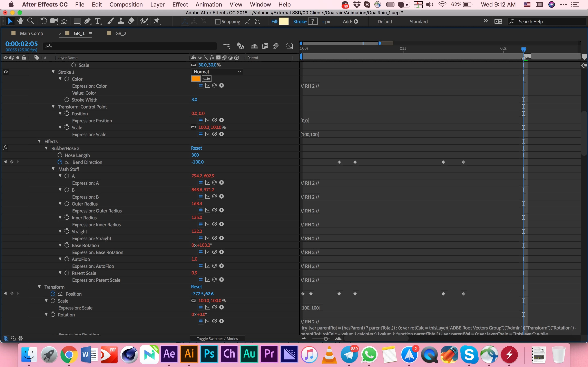Image resolution: width=588 pixels, height=367 pixels.
Task: Open Photoshop from the dock
Action: pyautogui.click(x=209, y=354)
